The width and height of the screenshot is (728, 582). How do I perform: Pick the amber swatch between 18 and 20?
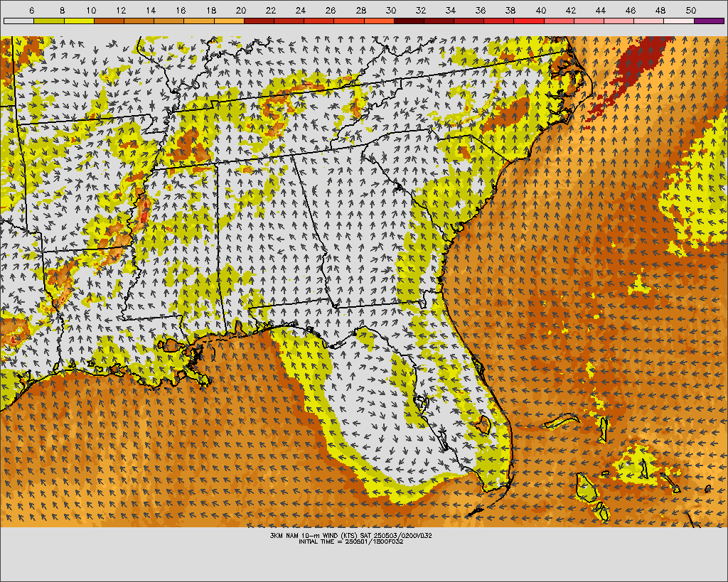(x=229, y=21)
